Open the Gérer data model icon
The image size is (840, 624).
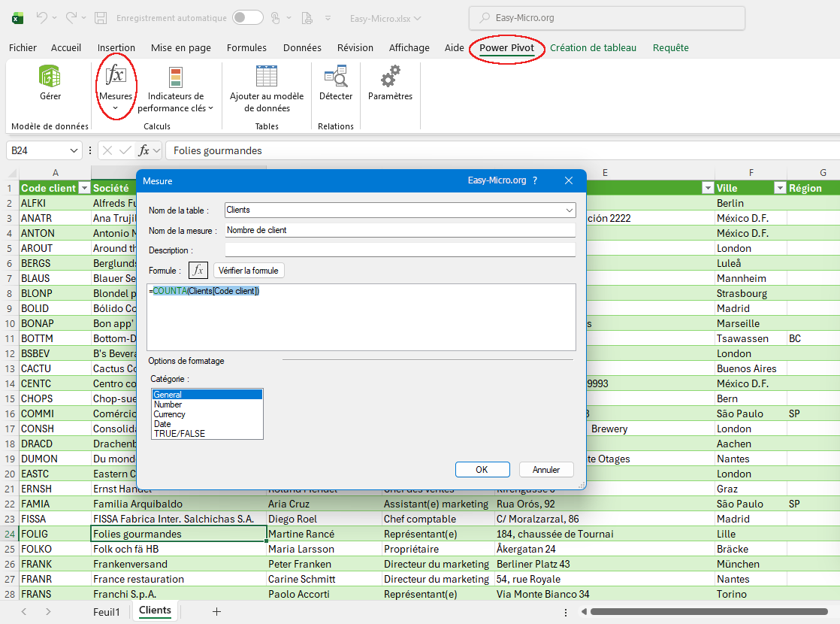[x=50, y=77]
